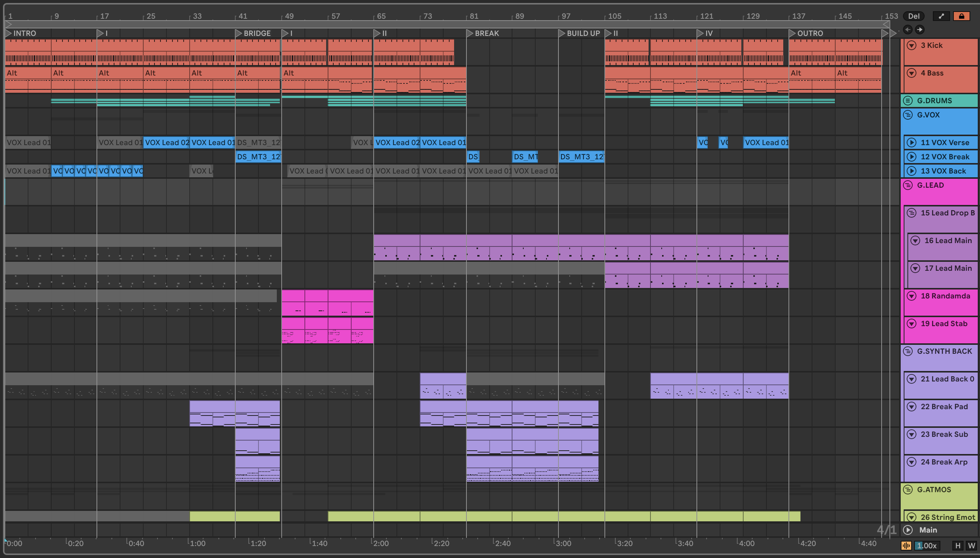Jump to the IV locator
Image resolution: width=980 pixels, height=558 pixels.
tap(700, 33)
